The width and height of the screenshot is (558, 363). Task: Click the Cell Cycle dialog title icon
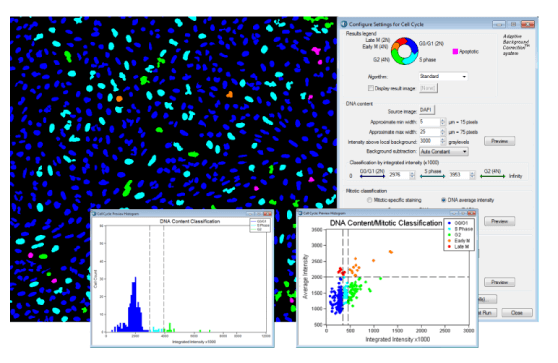point(344,24)
